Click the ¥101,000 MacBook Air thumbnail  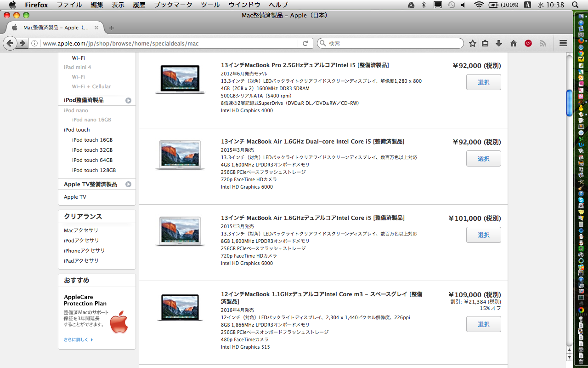[180, 232]
